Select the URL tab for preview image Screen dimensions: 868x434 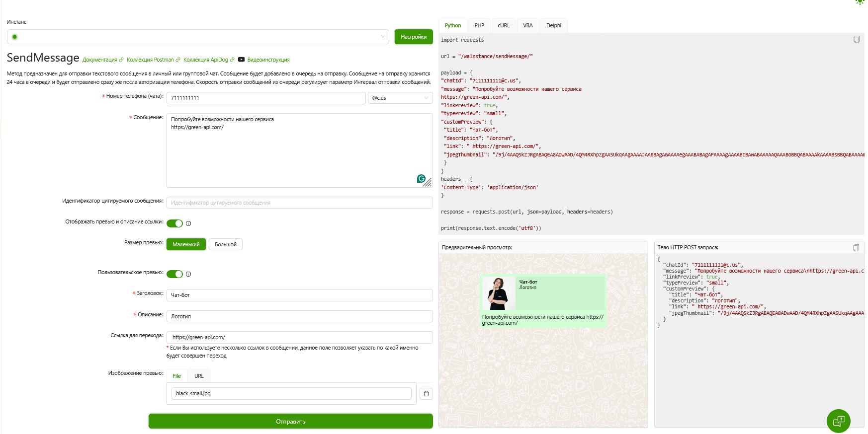pyautogui.click(x=199, y=376)
